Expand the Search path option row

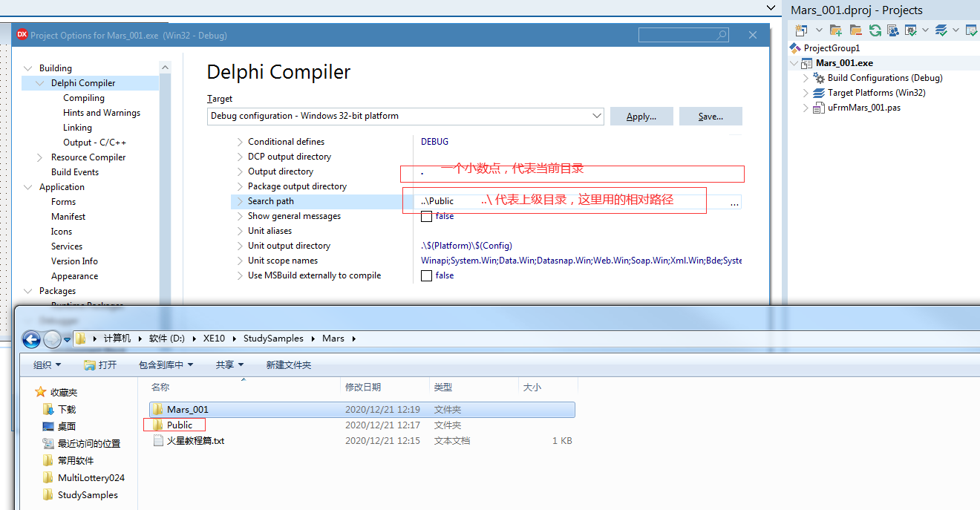(x=240, y=201)
